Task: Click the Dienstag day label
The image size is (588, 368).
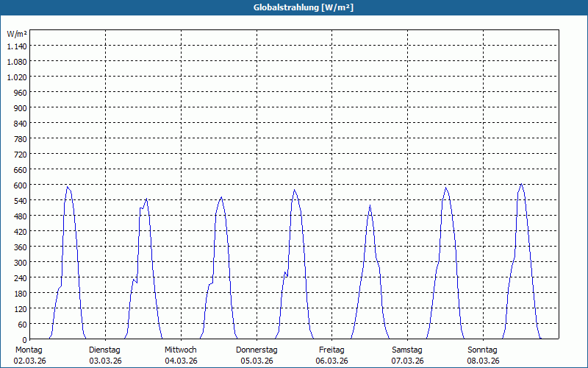Action: [x=104, y=350]
